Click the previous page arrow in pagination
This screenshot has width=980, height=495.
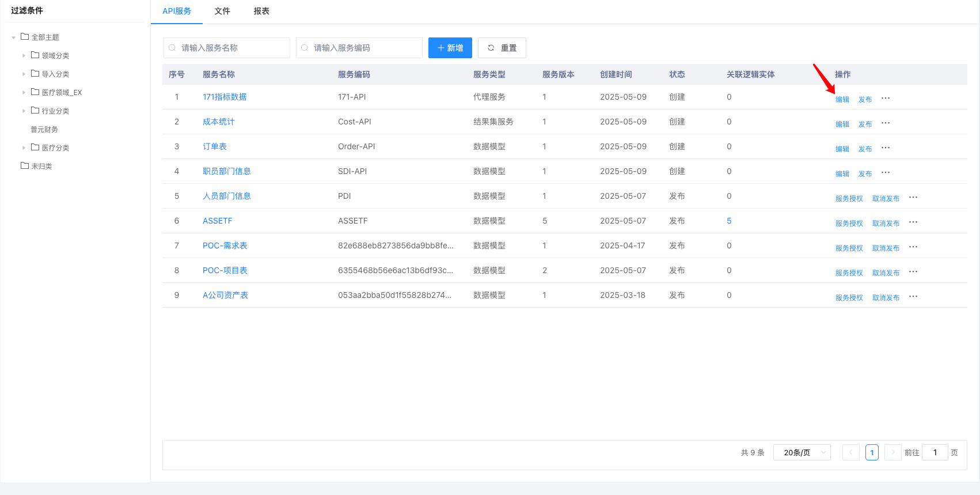pyautogui.click(x=850, y=452)
